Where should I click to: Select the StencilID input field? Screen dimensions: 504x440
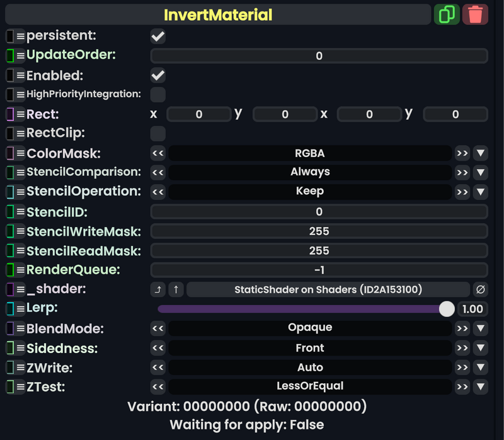pyautogui.click(x=319, y=211)
